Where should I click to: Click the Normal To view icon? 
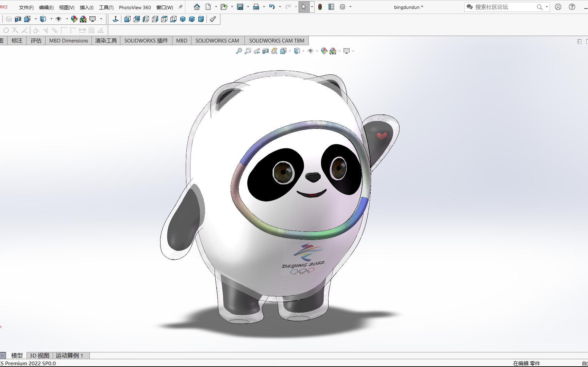tap(116, 19)
